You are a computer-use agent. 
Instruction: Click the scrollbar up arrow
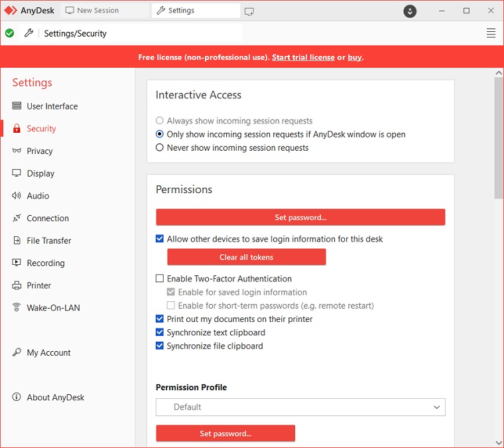(499, 73)
